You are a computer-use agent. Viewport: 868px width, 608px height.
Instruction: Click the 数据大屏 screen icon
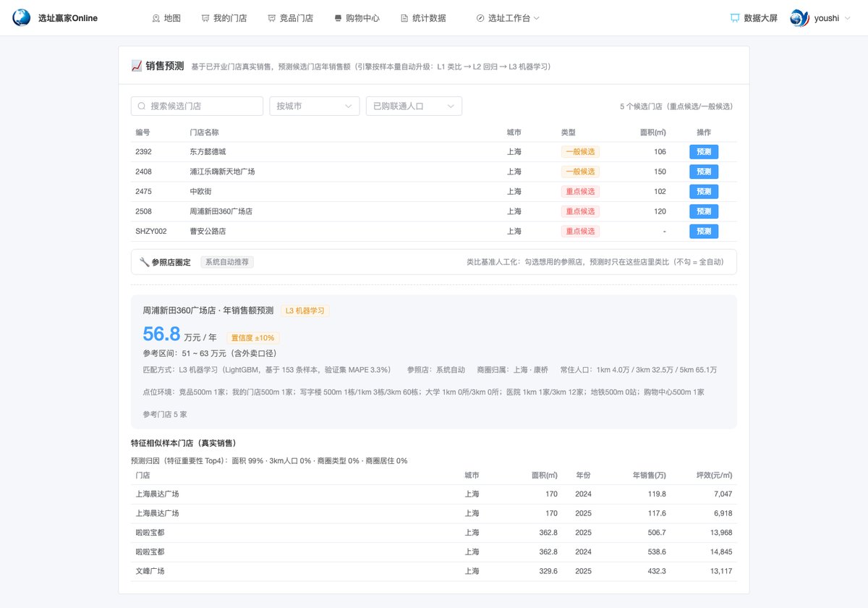(x=735, y=18)
